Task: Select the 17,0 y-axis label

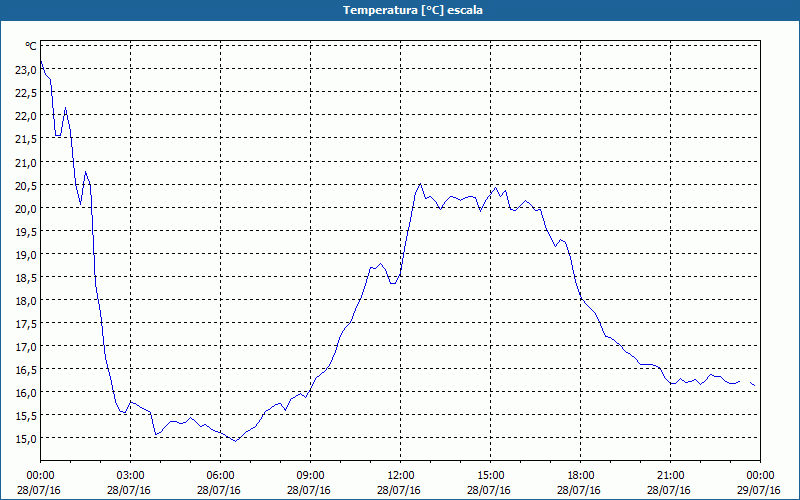Action: (x=26, y=346)
